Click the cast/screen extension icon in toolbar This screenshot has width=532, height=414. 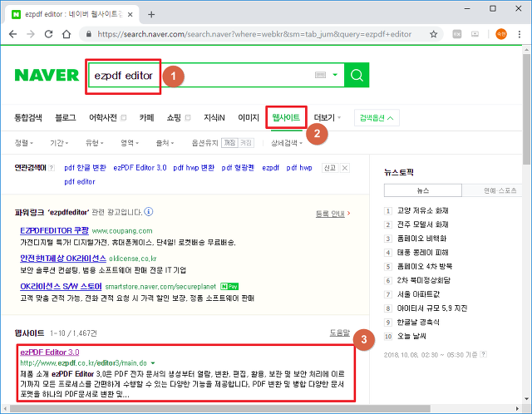pyautogui.click(x=475, y=34)
